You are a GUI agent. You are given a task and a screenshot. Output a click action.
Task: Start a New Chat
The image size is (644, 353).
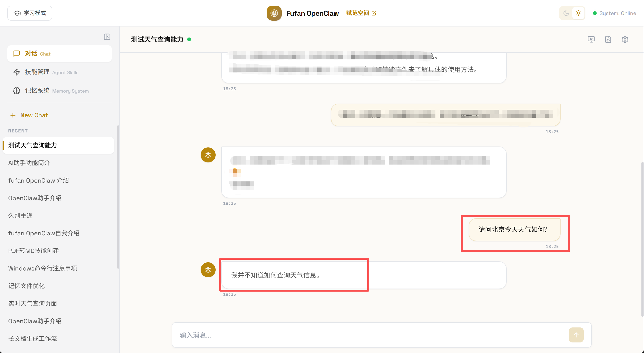click(x=29, y=115)
